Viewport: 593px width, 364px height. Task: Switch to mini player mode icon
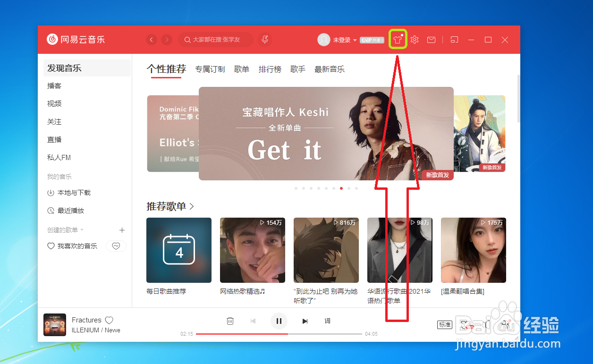[454, 40]
